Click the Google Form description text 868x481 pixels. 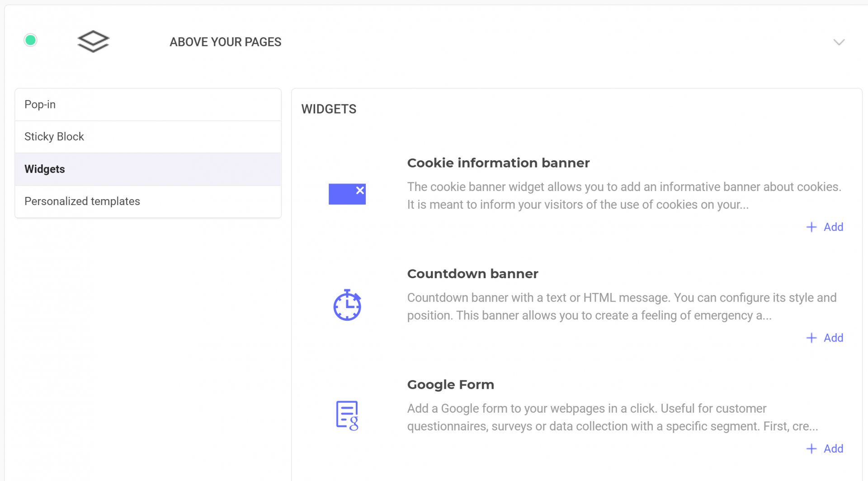(613, 417)
